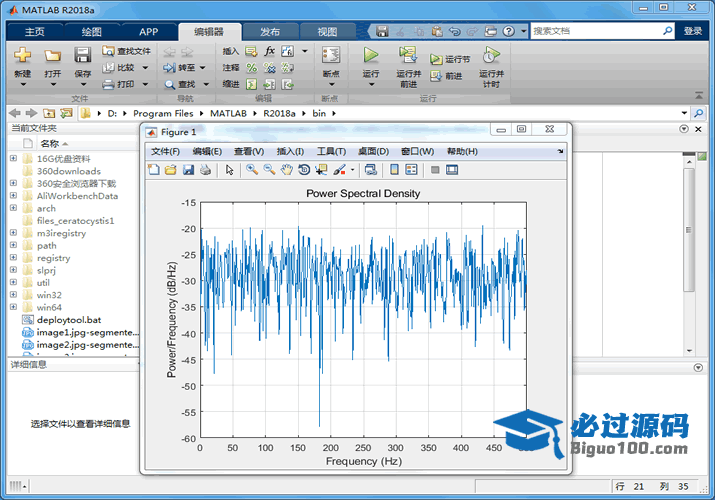Viewport: 715px width, 500px height.
Task: Expand the m3iregistry folder node
Action: (x=13, y=232)
